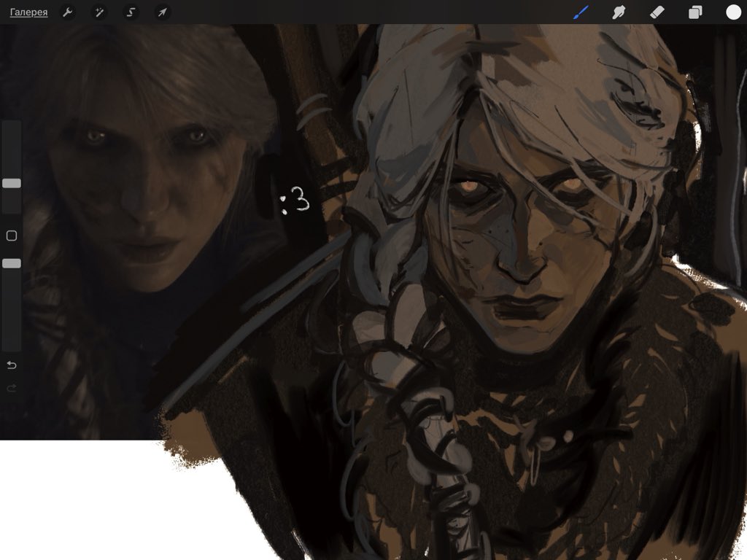Select the Brush tool
Screen dimensions: 747x560
coord(581,12)
